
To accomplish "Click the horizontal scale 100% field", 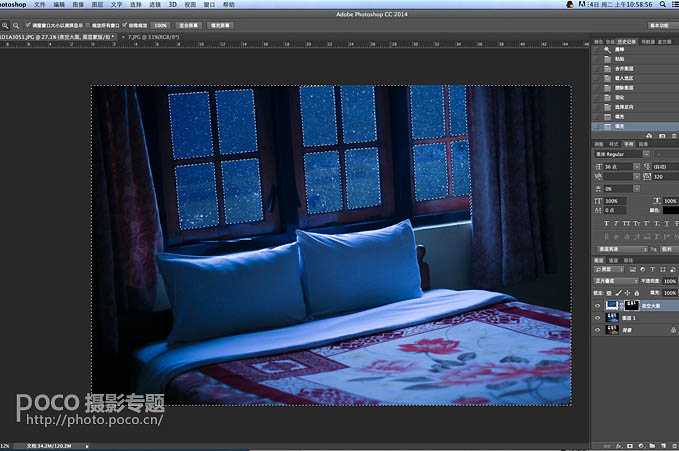I will 671,201.
